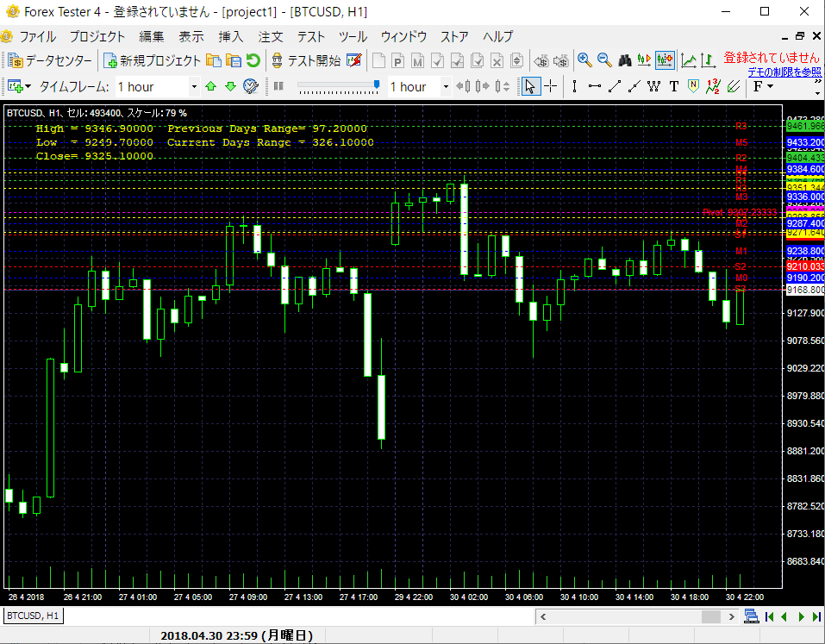Select the W wave symbols tool
Viewport: 825px width, 644px height.
(x=654, y=86)
